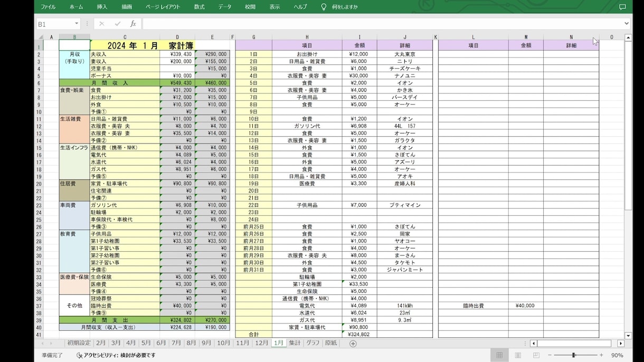Switch to the 2月 sheet tab
Viewport: 644px width, 362px height.
(x=100, y=343)
